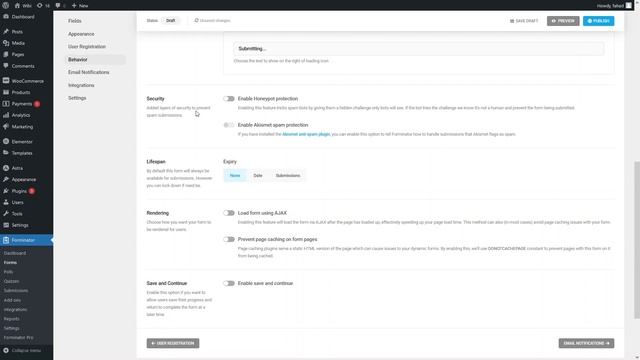Open Forminator Add-ons submenu item
This screenshot has height=360, width=640.
coord(12,300)
